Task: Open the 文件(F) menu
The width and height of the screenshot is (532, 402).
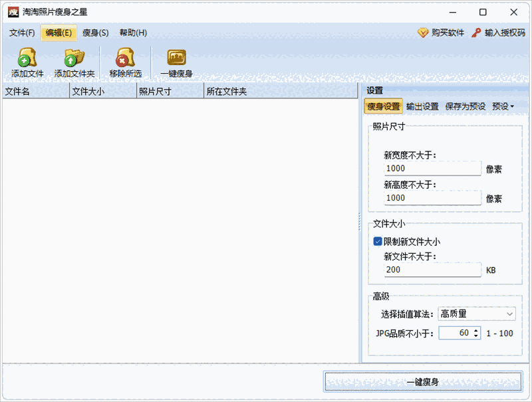Action: [22, 32]
